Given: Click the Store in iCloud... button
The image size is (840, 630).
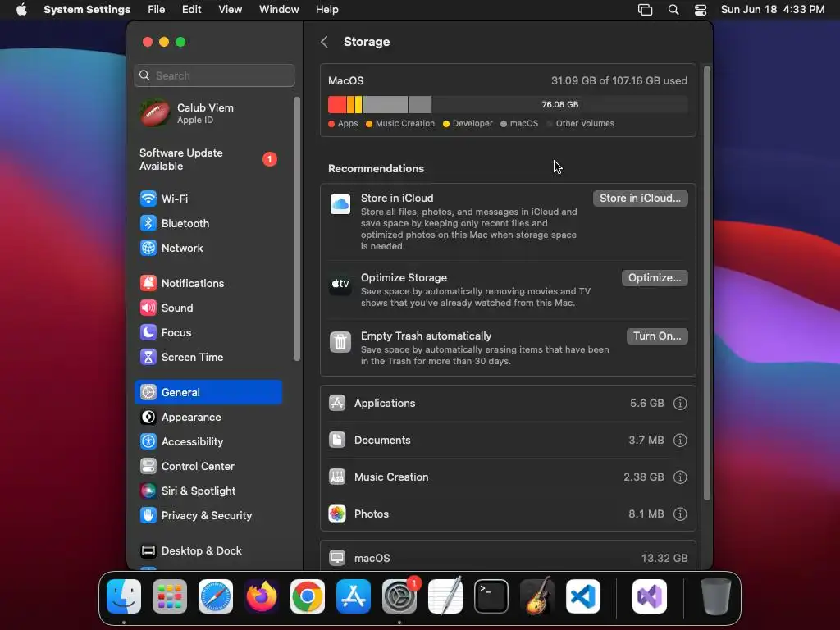Looking at the screenshot, I should pyautogui.click(x=640, y=199).
